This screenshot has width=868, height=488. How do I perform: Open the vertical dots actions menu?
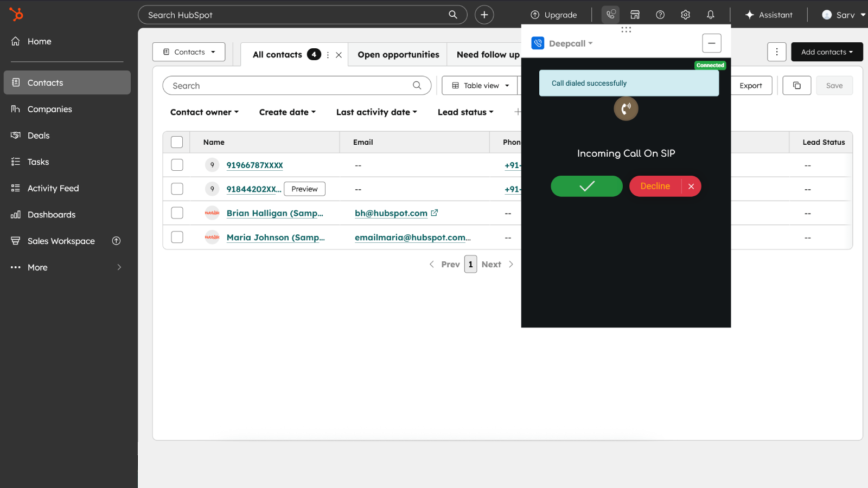pyautogui.click(x=777, y=52)
